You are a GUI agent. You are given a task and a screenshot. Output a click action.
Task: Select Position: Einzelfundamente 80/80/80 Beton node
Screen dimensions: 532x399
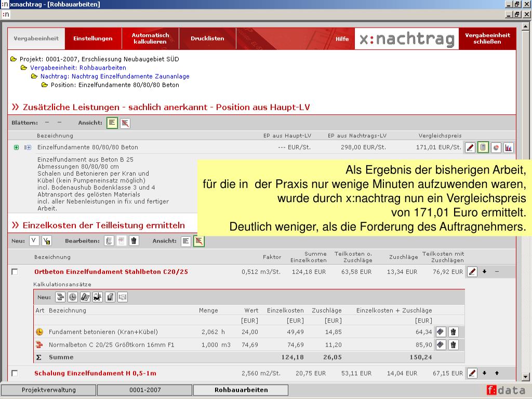(x=115, y=85)
